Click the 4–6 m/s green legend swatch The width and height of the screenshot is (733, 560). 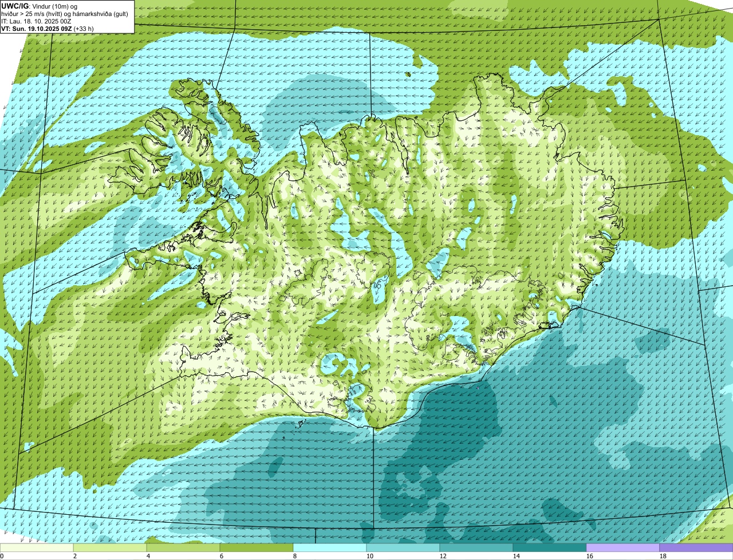coord(183,547)
